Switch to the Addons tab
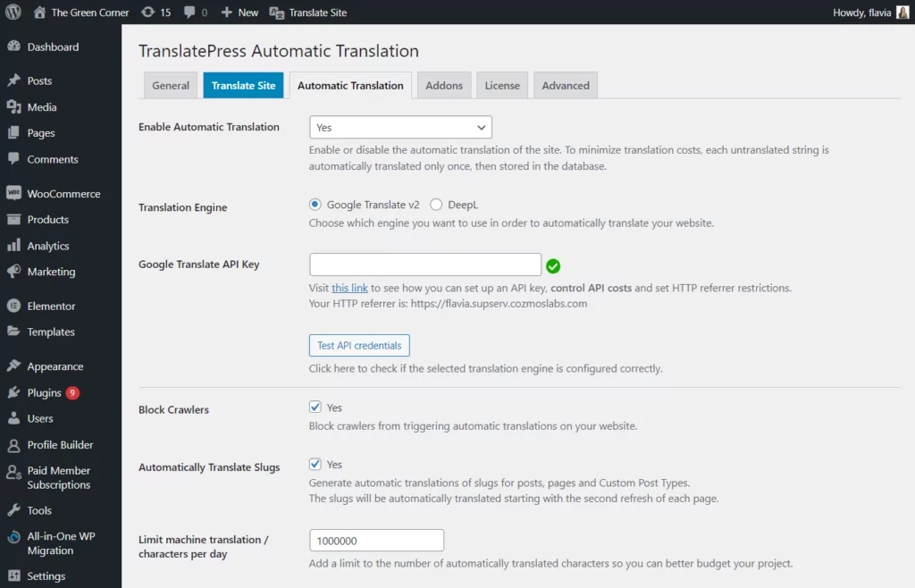Viewport: 915px width, 588px height. (x=444, y=86)
